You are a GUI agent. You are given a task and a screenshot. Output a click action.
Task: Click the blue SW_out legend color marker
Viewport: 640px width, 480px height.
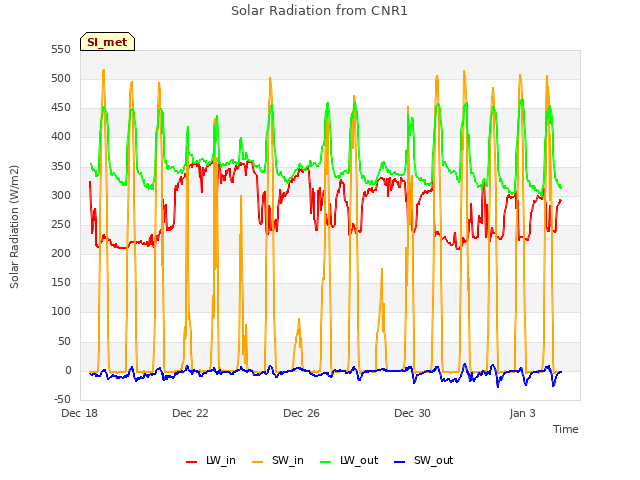pos(400,462)
